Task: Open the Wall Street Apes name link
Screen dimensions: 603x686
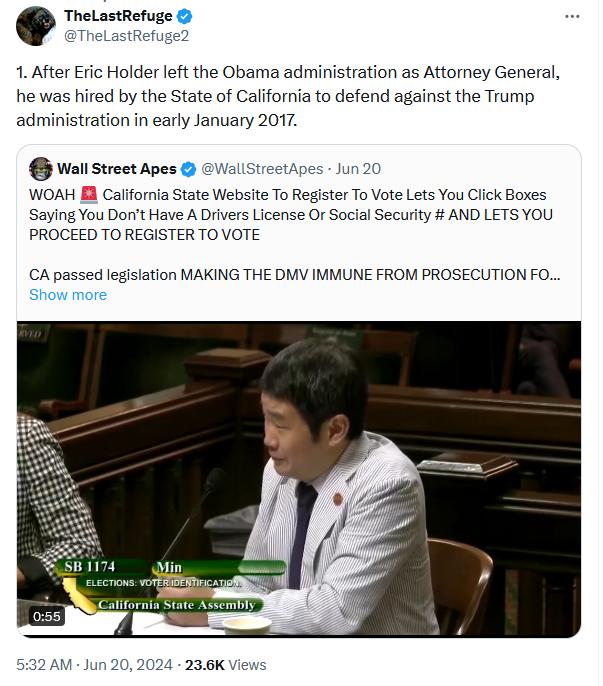Action: pyautogui.click(x=117, y=169)
